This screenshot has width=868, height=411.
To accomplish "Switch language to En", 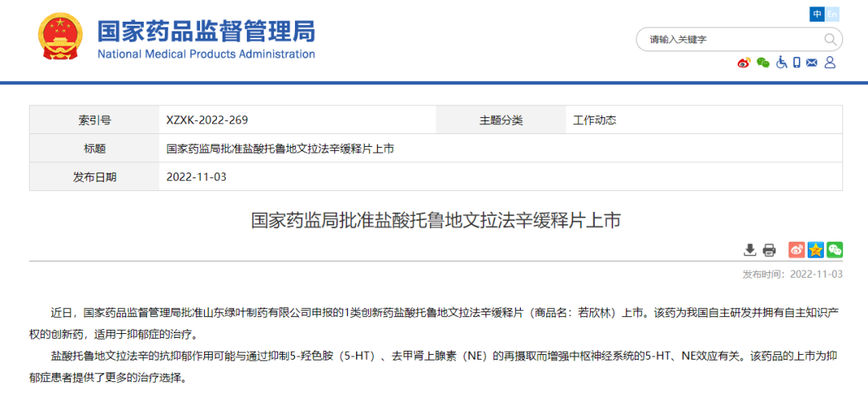I will pos(832,14).
